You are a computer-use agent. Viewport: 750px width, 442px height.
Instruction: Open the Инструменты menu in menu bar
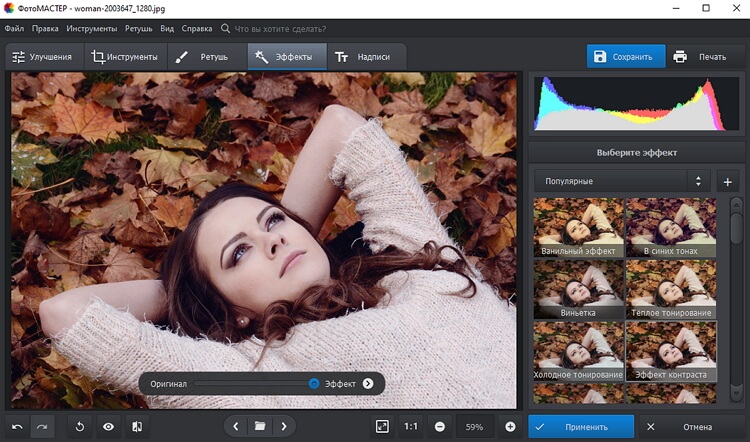pos(91,29)
